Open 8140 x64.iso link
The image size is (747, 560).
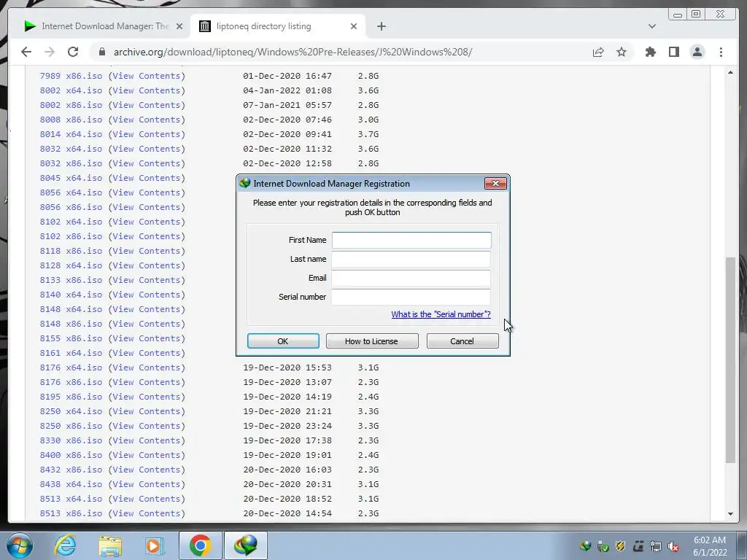71,295
